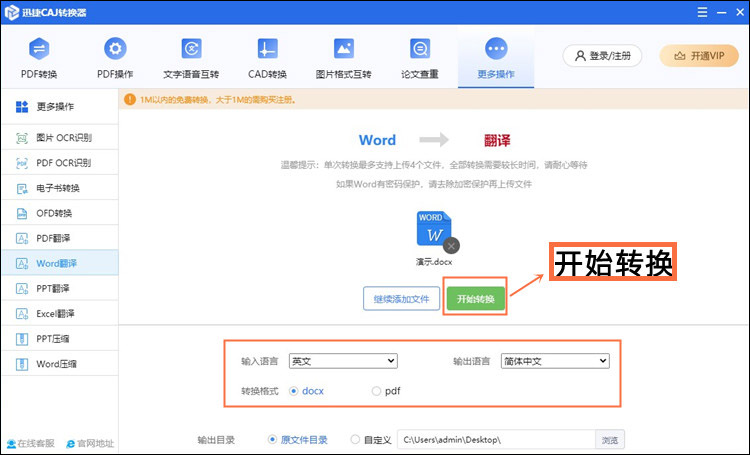This screenshot has height=455, width=750.
Task: Select the 图片格式互转 icon
Action: 343,49
